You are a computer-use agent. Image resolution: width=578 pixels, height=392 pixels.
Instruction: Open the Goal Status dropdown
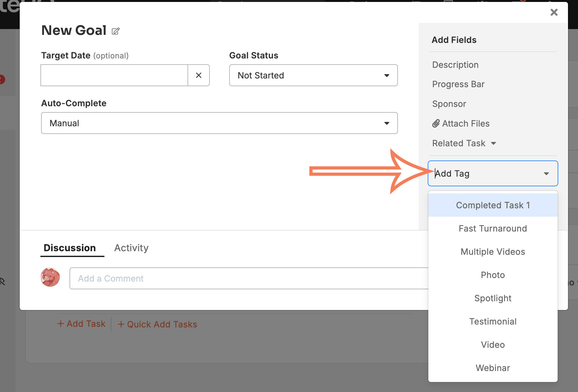coord(313,75)
